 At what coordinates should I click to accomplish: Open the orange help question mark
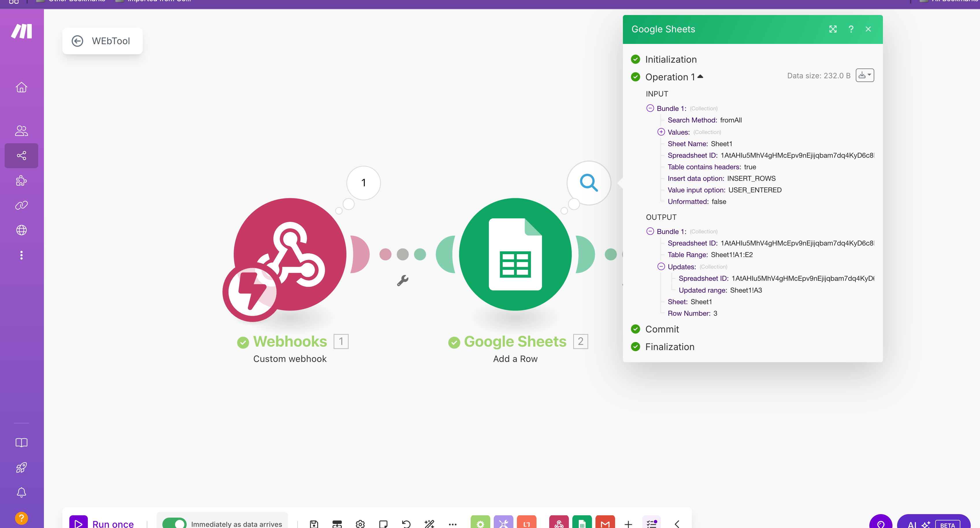pyautogui.click(x=21, y=518)
